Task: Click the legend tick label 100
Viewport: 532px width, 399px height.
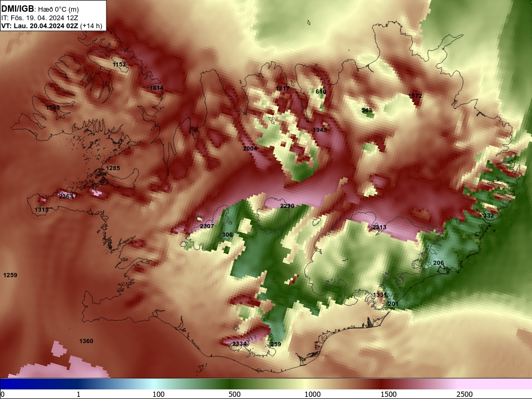Action: (159, 394)
